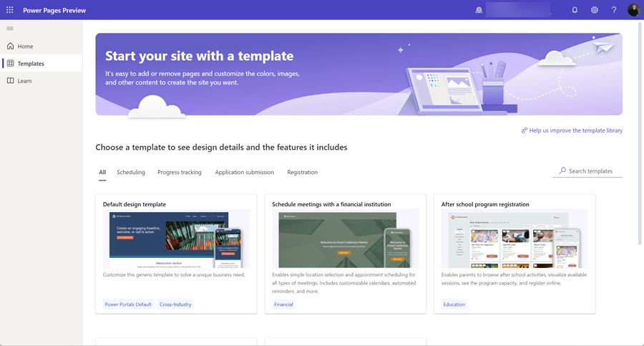Viewport: 644px width, 346px height.
Task: Click the Power Portals Default tag
Action: (x=128, y=304)
